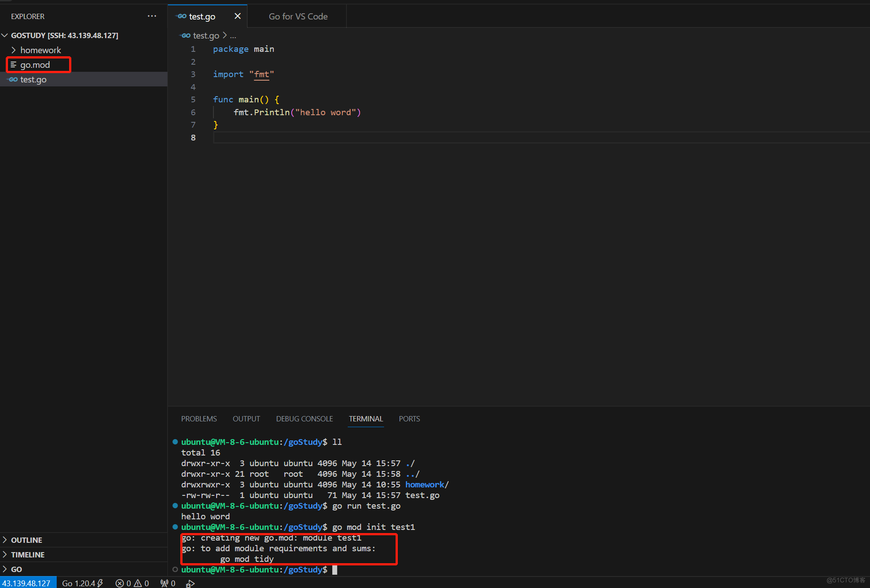
Task: Click the forwarded ports antenna status icon
Action: pos(168,583)
